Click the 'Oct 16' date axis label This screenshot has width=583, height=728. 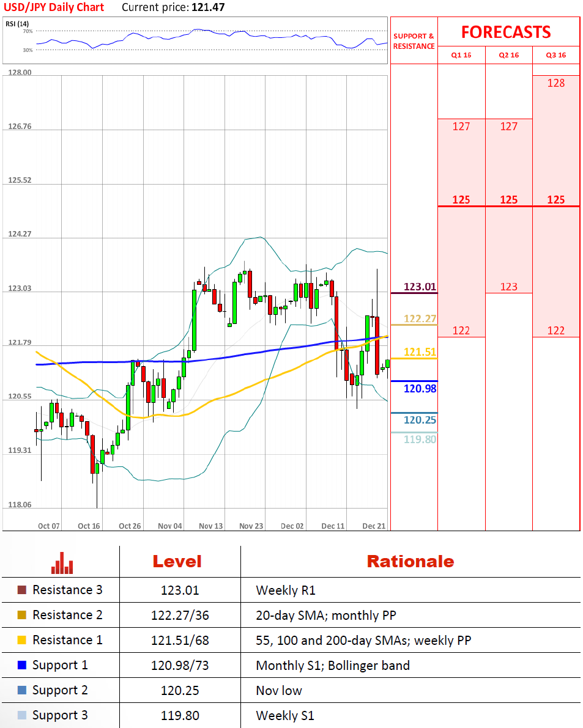coord(89,526)
